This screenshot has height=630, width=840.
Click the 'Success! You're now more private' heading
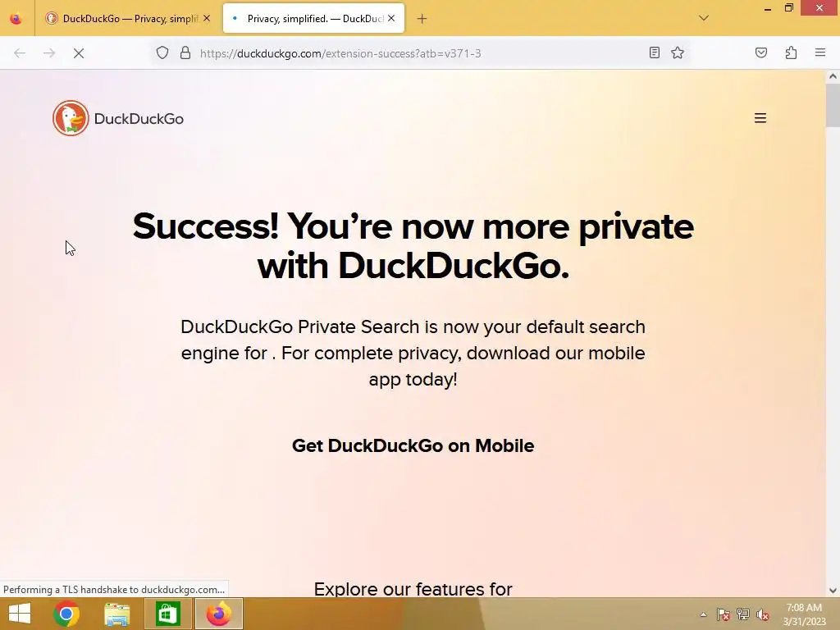tap(413, 246)
